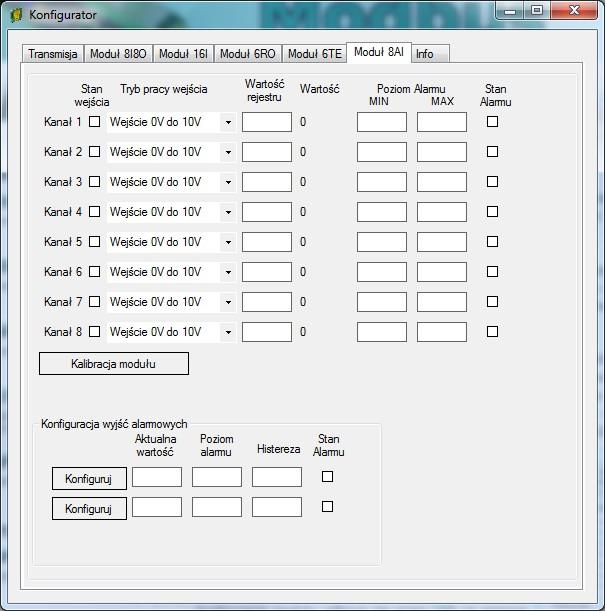This screenshot has width=605, height=611.
Task: Toggle Kanał 7 Stan wejścia checkbox
Action: click(x=94, y=302)
